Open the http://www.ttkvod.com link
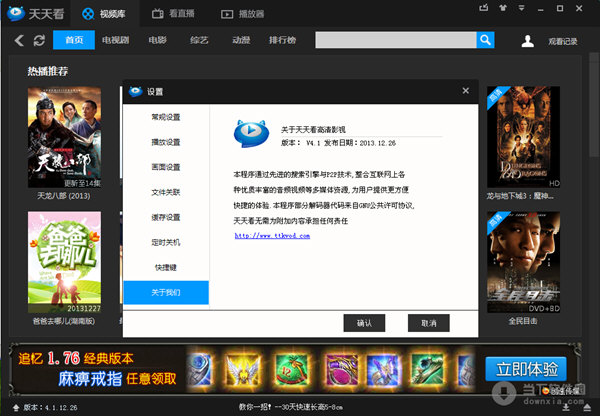Viewport: 600px width, 416px height. click(272, 236)
